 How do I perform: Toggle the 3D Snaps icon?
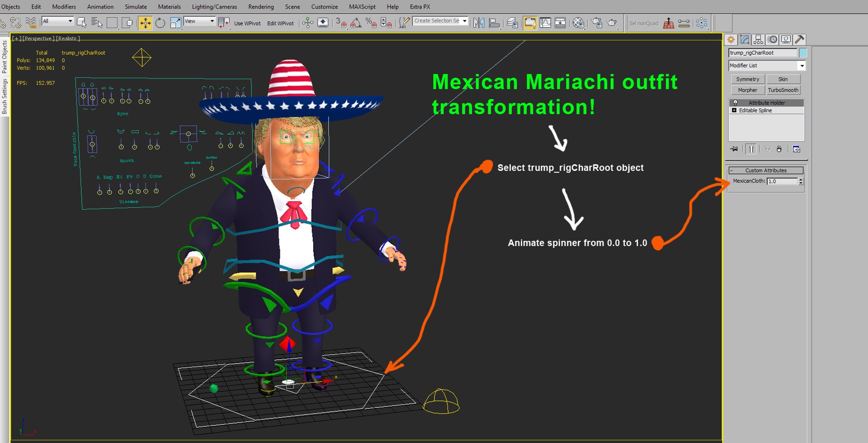341,23
